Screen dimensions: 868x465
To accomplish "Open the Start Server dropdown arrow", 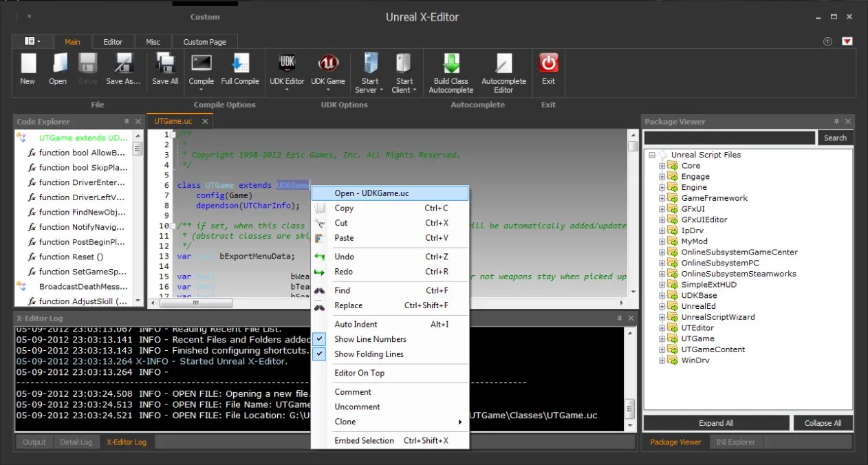I will 381,90.
